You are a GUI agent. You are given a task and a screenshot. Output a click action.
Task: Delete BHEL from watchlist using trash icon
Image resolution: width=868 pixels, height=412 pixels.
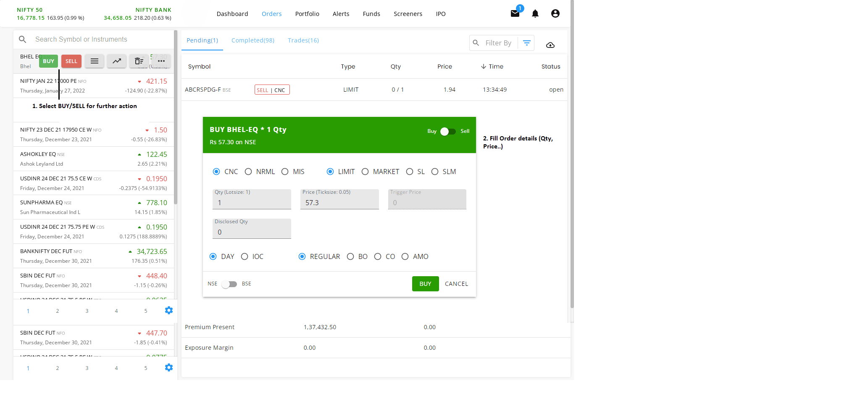(x=139, y=61)
